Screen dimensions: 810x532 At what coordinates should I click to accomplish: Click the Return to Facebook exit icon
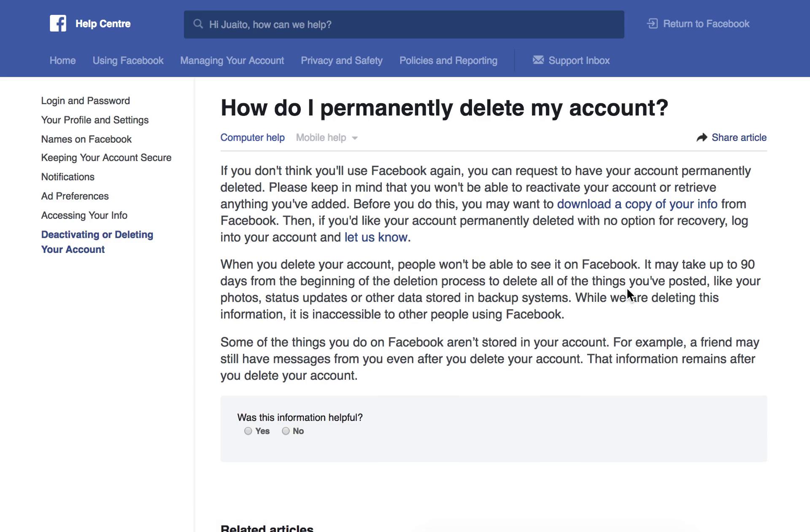click(x=652, y=24)
